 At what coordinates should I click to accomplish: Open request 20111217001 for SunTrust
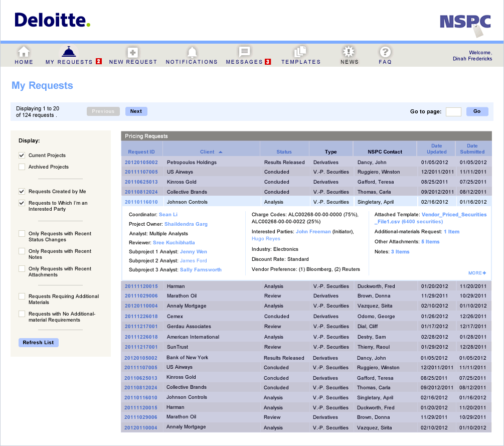point(141,347)
